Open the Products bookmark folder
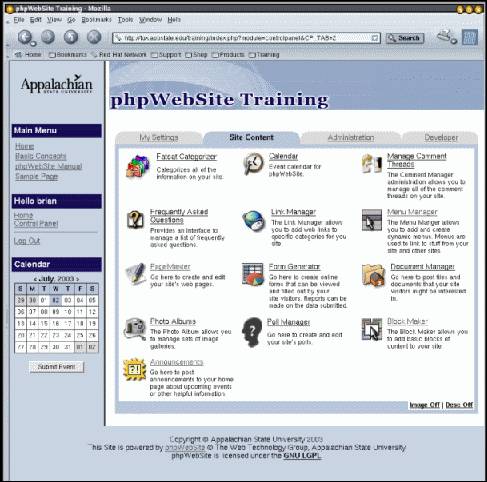 228,55
